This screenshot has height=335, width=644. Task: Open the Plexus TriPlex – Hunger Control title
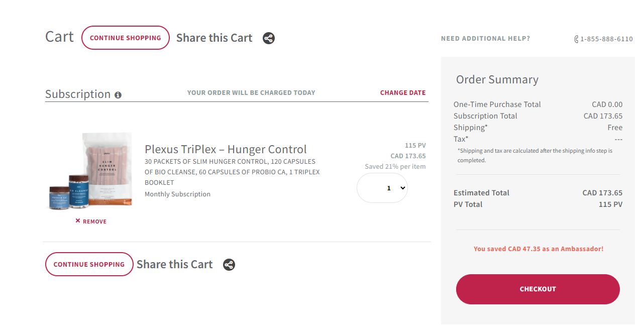(226, 149)
